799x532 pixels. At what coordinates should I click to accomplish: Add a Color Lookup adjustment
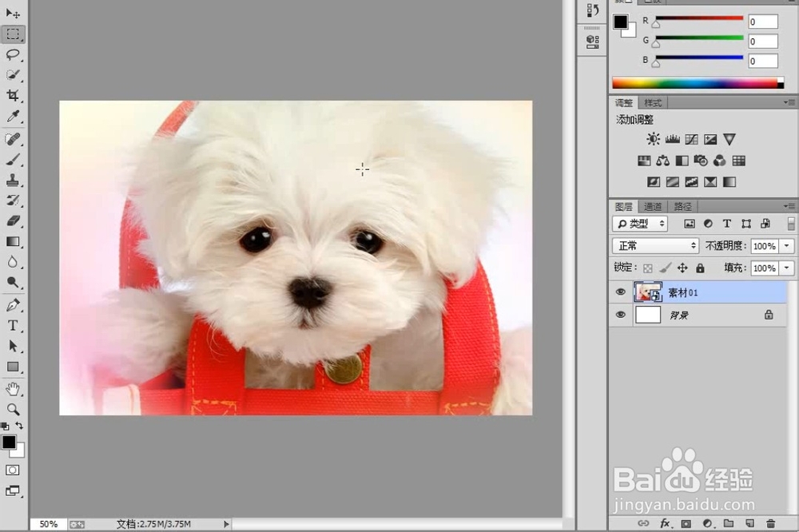point(739,161)
